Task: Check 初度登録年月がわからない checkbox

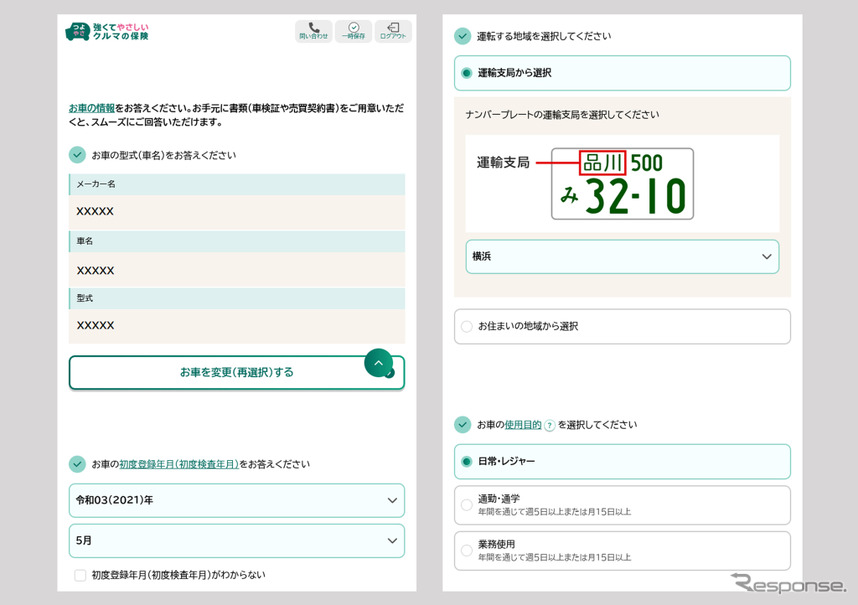Action: (x=80, y=575)
